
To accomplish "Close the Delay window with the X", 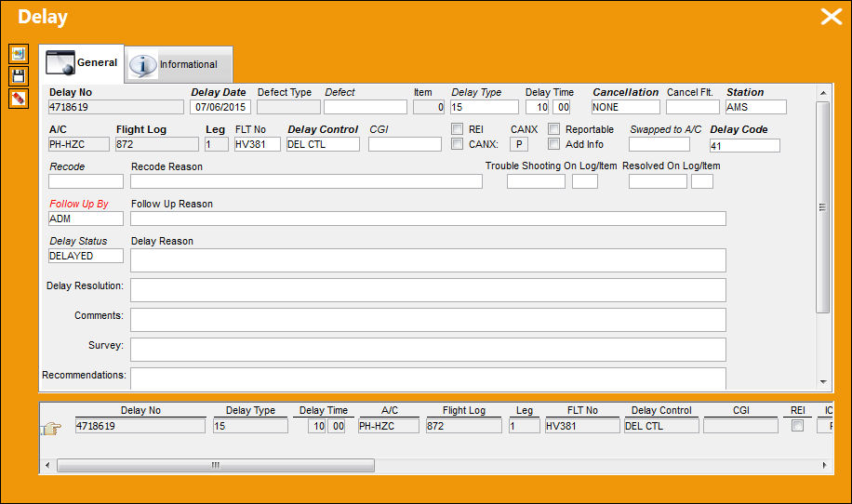I will (831, 17).
